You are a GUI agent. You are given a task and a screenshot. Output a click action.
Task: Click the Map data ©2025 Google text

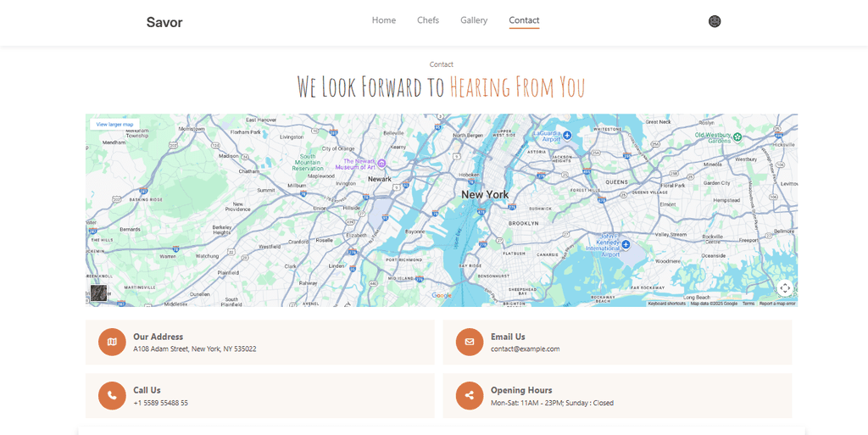(x=714, y=304)
